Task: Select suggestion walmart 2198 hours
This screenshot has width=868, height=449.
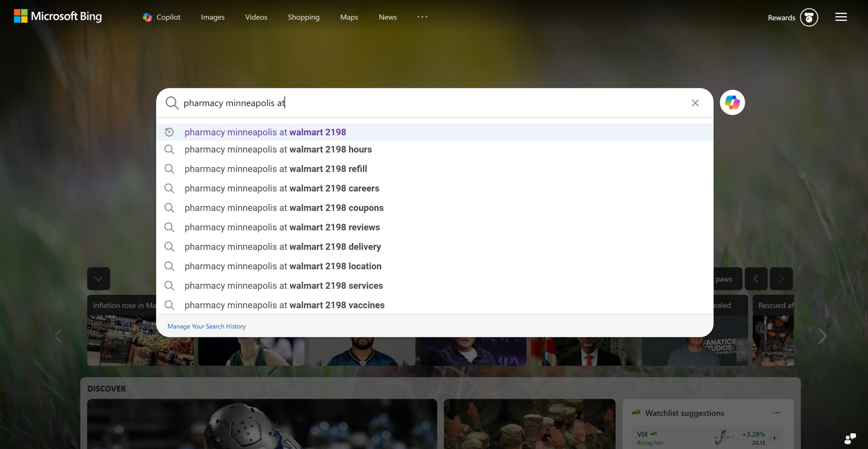Action: [x=278, y=149]
